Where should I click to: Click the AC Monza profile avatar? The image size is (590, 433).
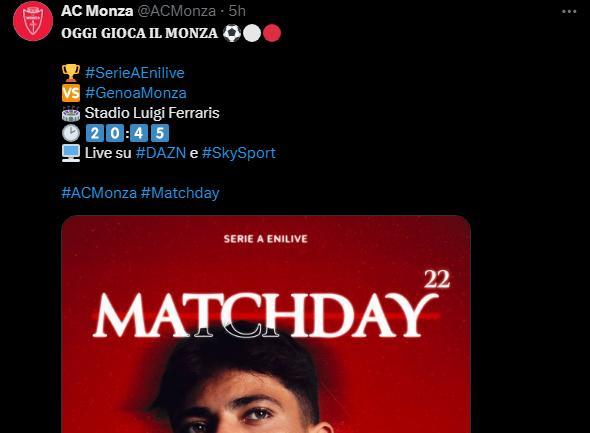click(x=33, y=21)
